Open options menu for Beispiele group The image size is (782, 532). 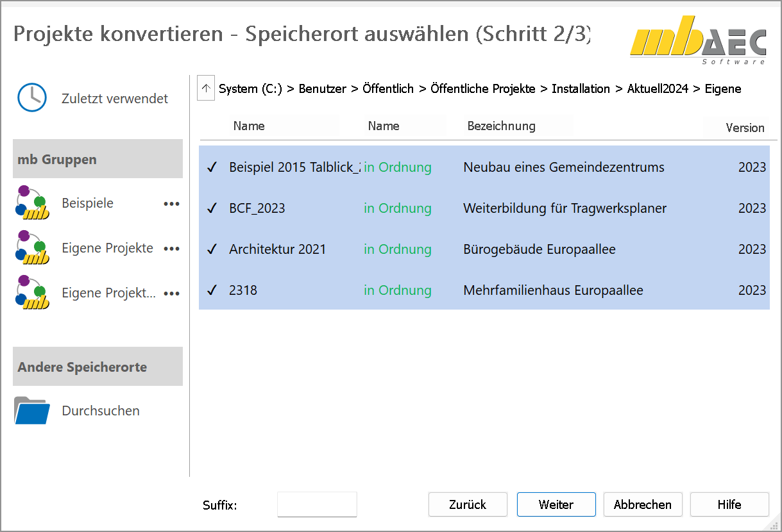tap(171, 204)
